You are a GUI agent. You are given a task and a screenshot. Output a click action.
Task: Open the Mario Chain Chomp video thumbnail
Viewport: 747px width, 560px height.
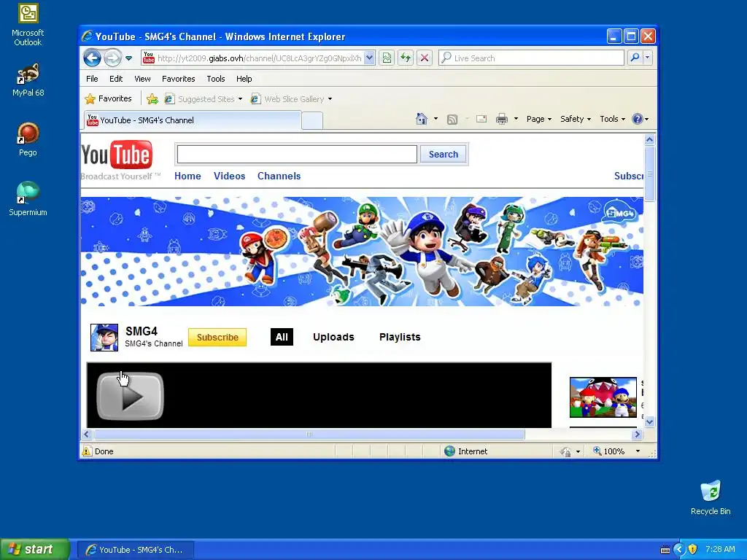pos(603,397)
